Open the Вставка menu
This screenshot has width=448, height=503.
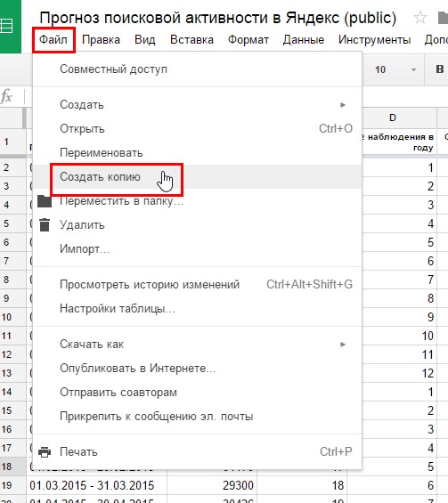191,40
